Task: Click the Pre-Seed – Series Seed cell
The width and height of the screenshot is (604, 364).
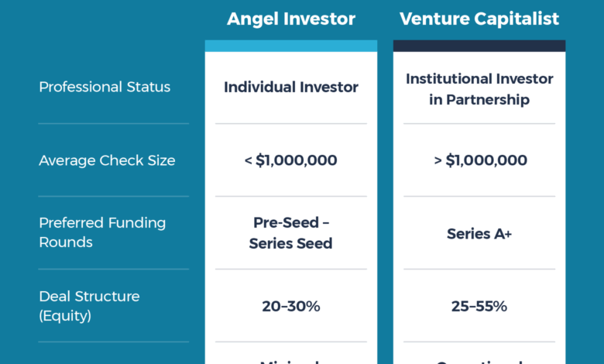Action: (x=291, y=232)
